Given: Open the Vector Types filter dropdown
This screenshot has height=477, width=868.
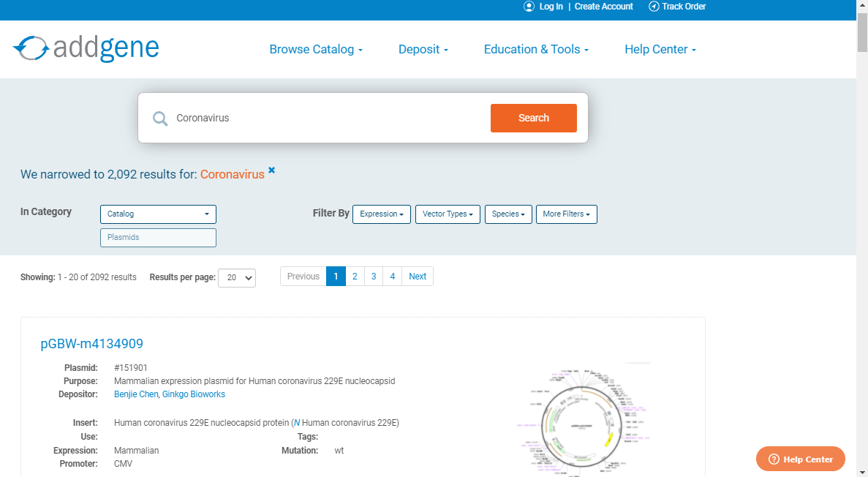Looking at the screenshot, I should [448, 214].
